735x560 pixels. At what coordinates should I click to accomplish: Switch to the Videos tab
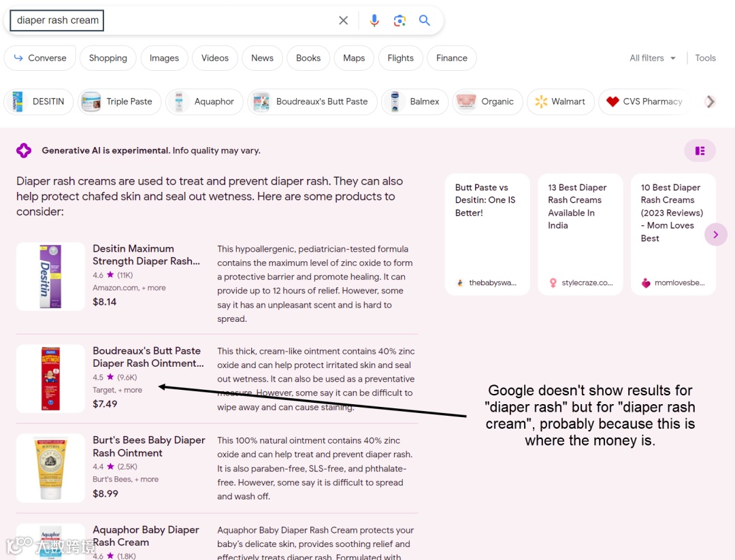(214, 58)
